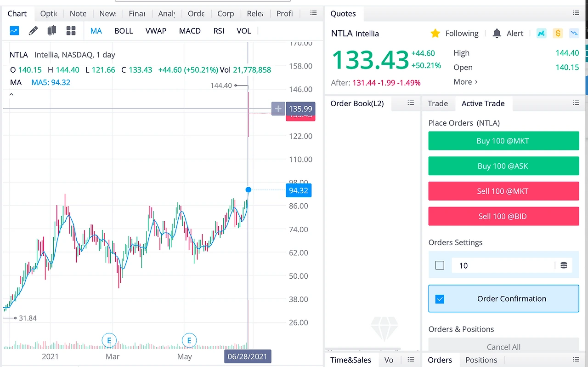The width and height of the screenshot is (588, 367).
Task: Open the Chart panel list menu icon
Action: coord(313,13)
